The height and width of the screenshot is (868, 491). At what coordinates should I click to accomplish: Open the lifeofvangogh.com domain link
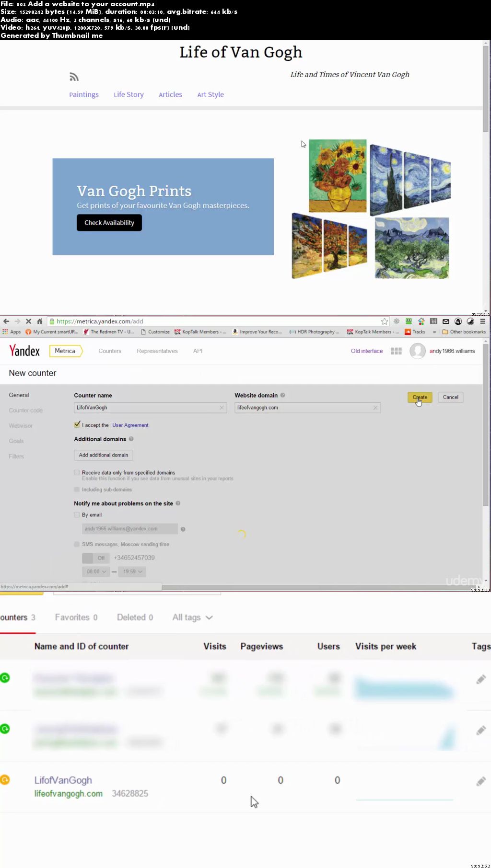point(69,794)
